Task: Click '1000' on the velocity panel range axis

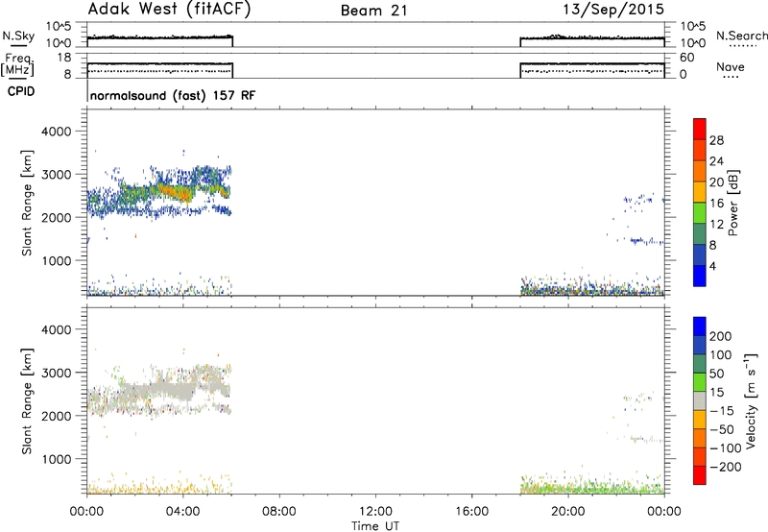Action: pos(55,459)
